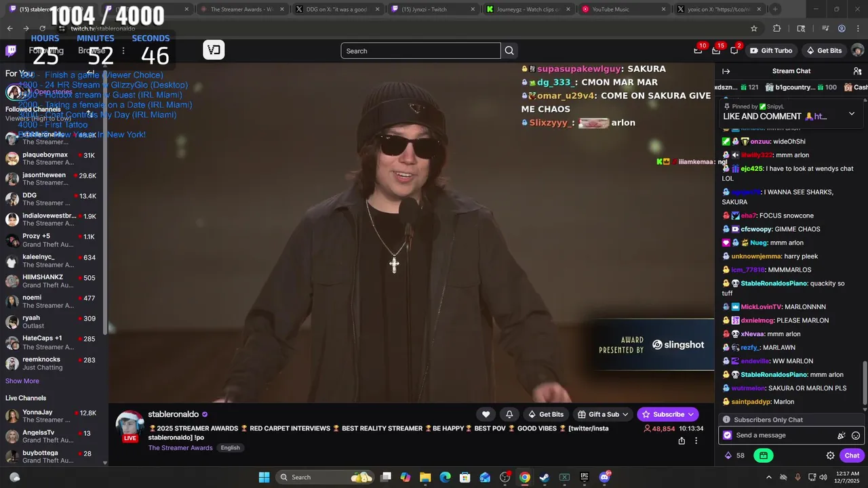868x488 pixels.
Task: Claim the green channel points bonus chest
Action: coord(764,455)
